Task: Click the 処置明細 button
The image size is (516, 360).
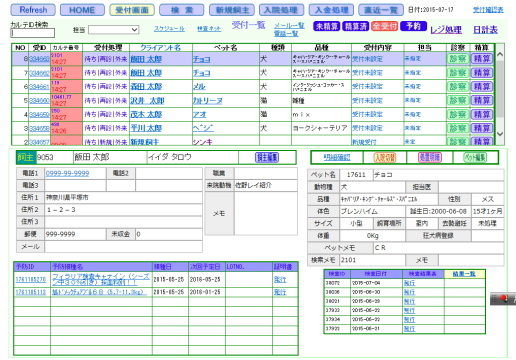Action: (x=430, y=157)
